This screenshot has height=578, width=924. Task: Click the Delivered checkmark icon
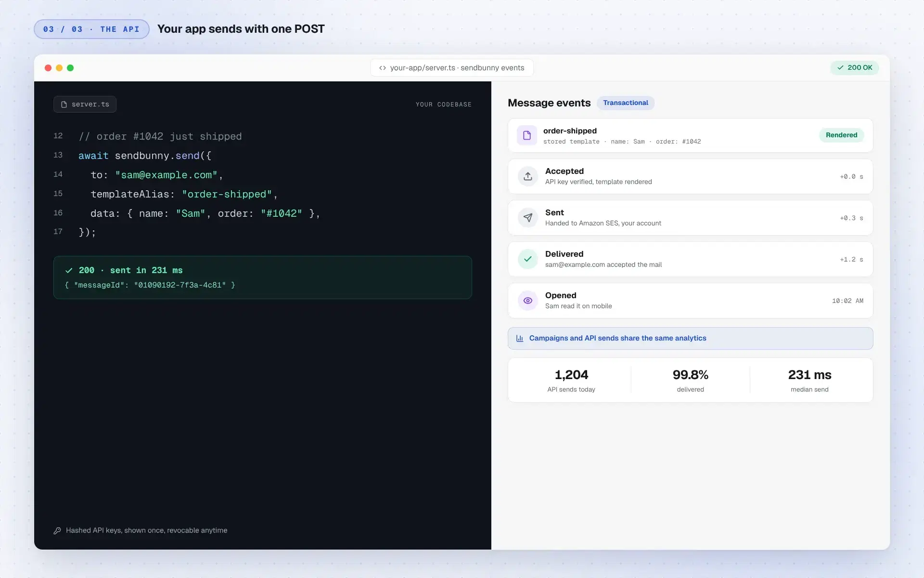click(528, 259)
